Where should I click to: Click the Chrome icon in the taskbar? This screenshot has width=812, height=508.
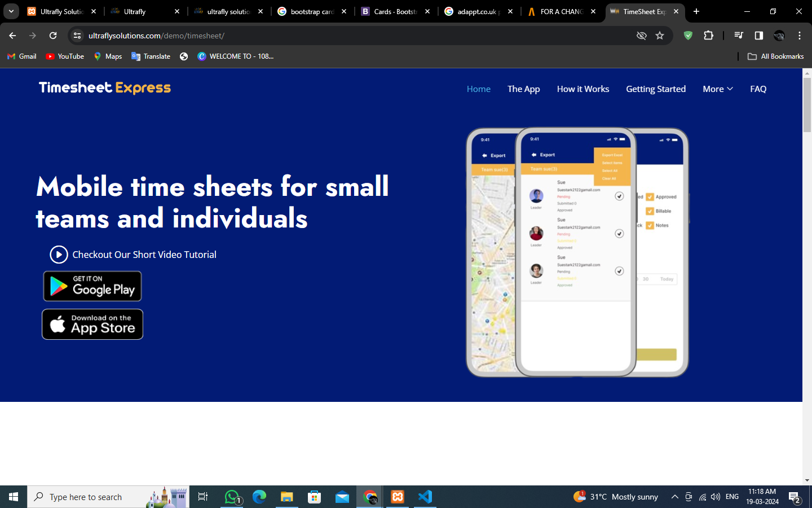[370, 497]
